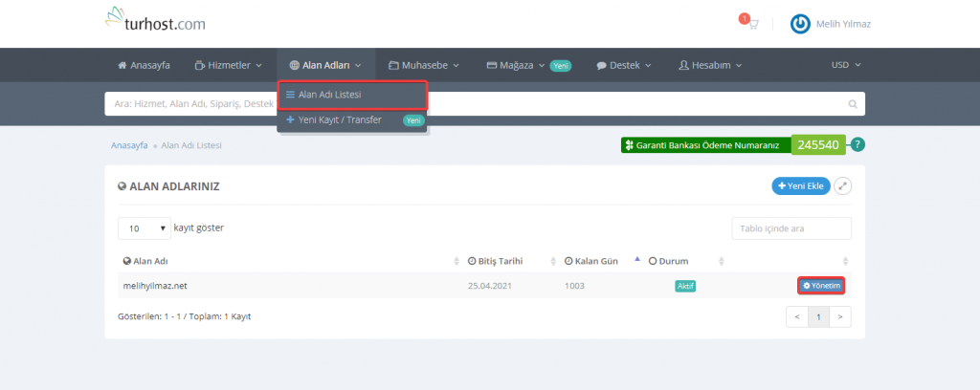
Task: Change the 10 kayıt göster page size
Action: click(144, 228)
